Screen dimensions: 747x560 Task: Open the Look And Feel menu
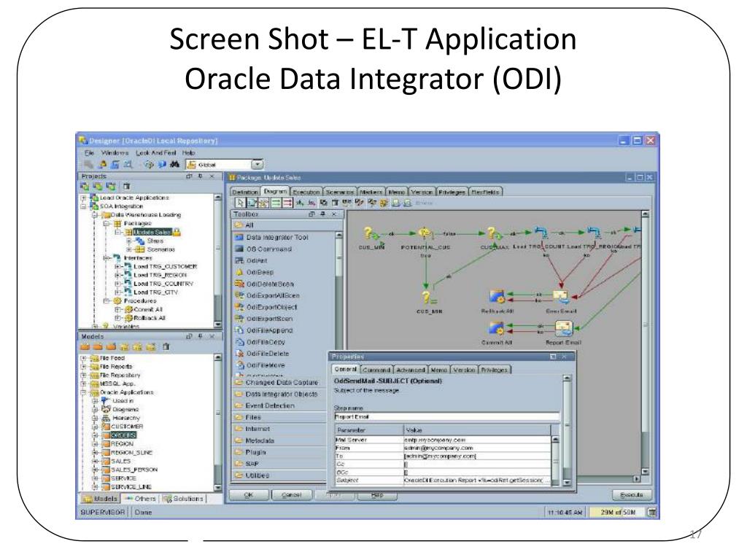coord(156,153)
